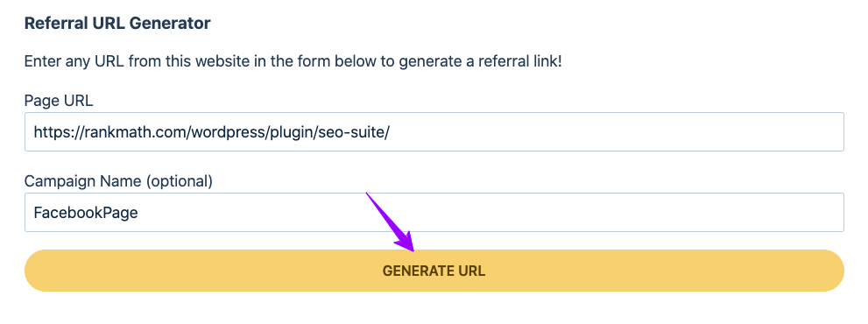Viewport: 868px width, 324px height.
Task: Focus the Page URL input field
Action: point(434,132)
